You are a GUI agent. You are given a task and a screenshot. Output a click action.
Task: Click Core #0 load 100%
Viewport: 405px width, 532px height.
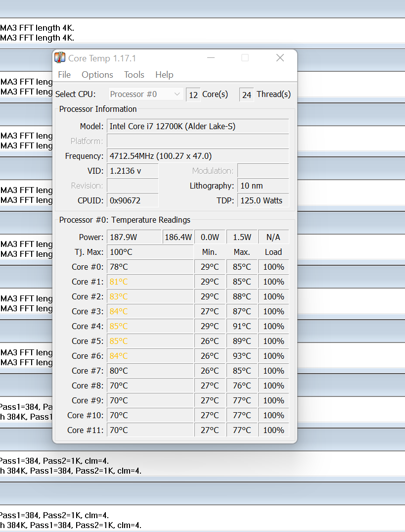tap(273, 267)
